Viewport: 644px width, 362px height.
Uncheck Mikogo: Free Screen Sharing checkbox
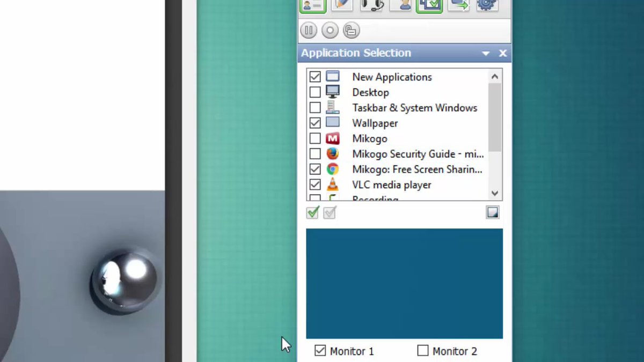pyautogui.click(x=315, y=169)
